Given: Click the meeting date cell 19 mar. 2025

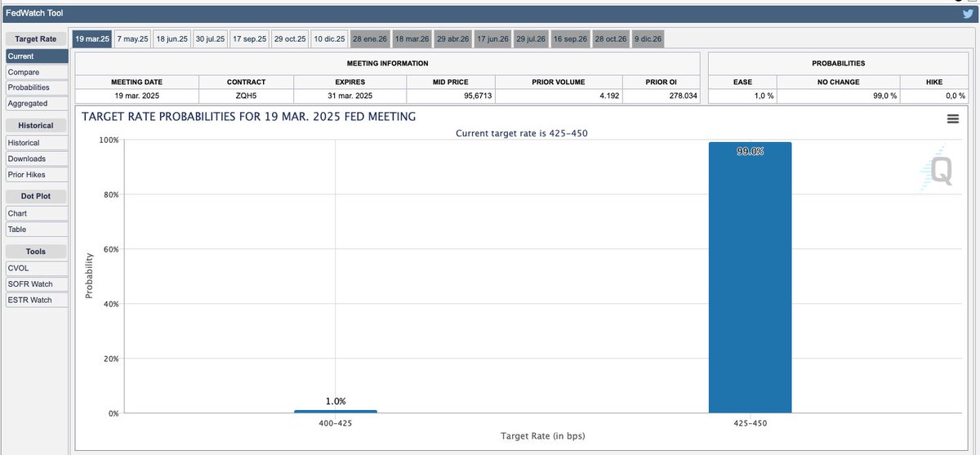Looking at the screenshot, I should pos(138,96).
